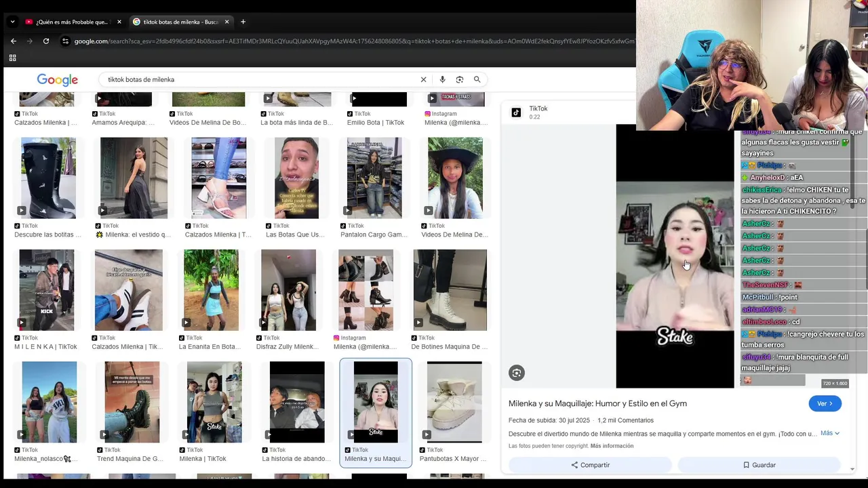This screenshot has height=488, width=868.
Task: Open the tab search dropdown arrow
Action: coord(12,22)
